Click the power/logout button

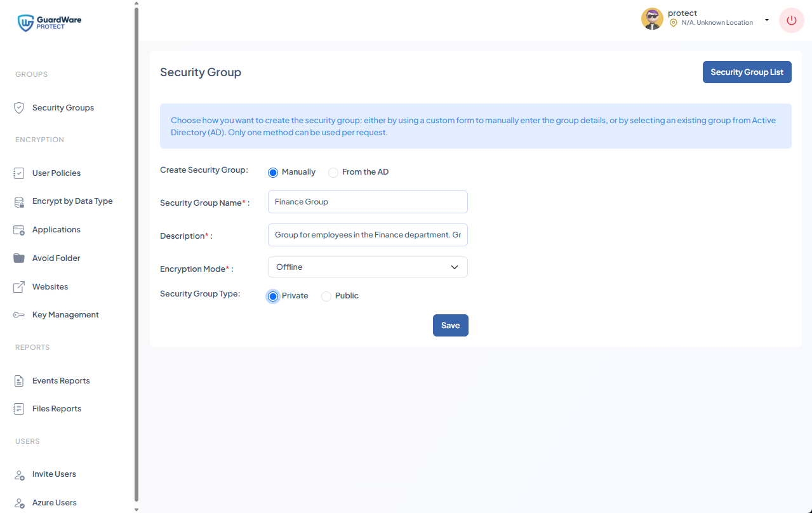coord(791,20)
